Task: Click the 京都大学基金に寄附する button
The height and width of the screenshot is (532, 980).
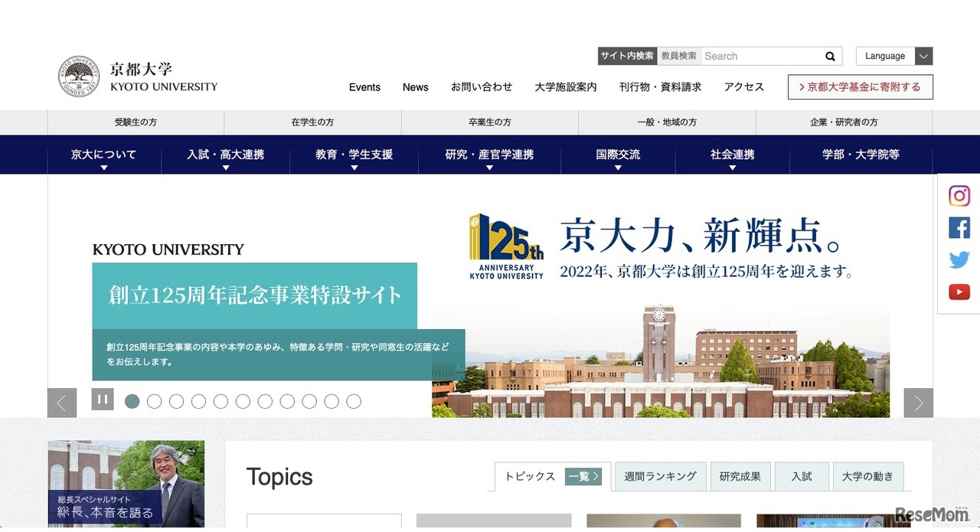Action: click(x=860, y=86)
